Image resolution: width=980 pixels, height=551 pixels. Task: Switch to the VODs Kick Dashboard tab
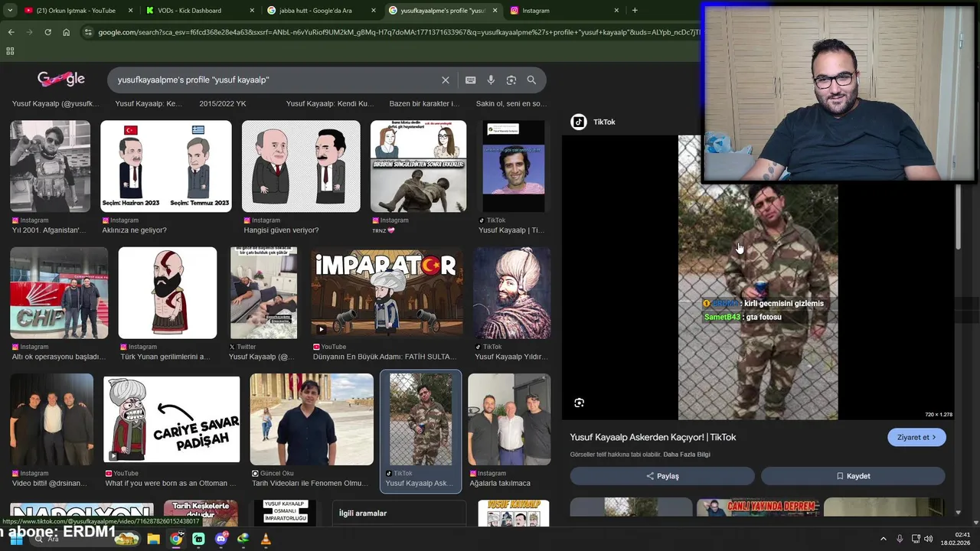[x=198, y=11]
